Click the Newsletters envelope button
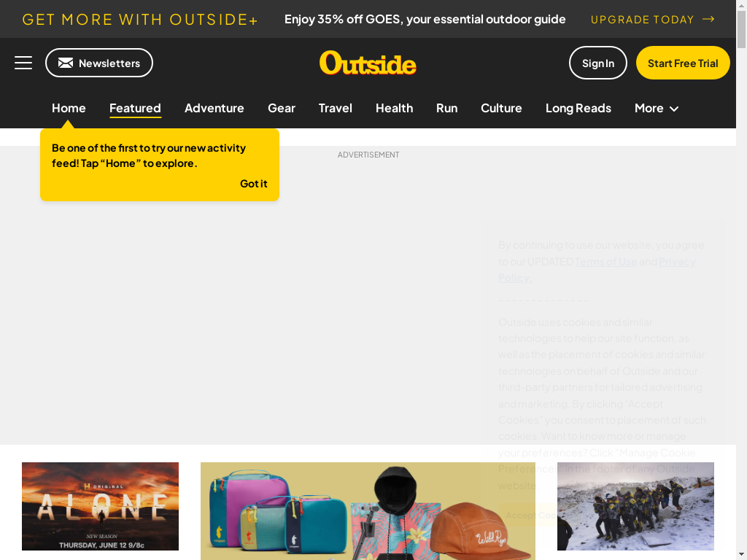 (99, 63)
